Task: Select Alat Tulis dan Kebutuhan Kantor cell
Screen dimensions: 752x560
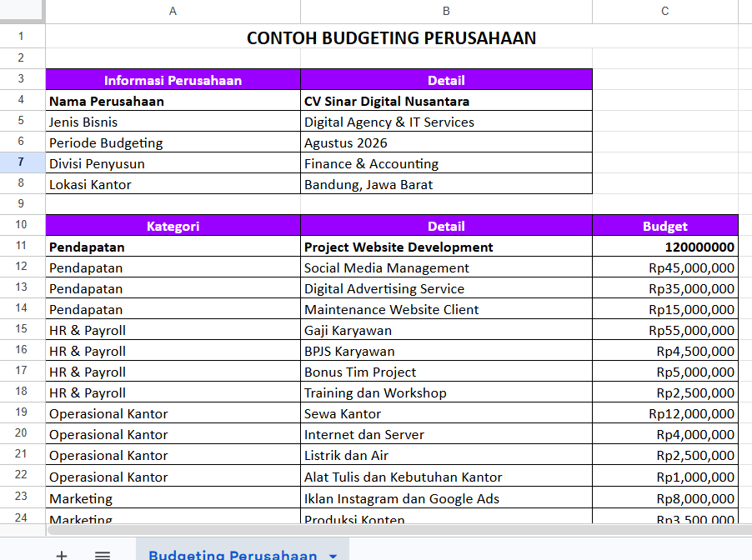Action: coord(447,476)
